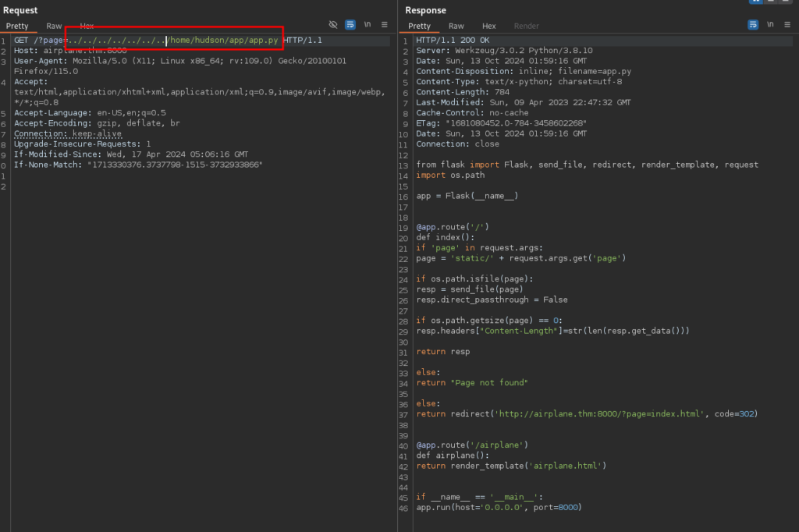This screenshot has height=532, width=799.
Task: Click the Content-Type: text/x-python header line
Action: coord(519,82)
